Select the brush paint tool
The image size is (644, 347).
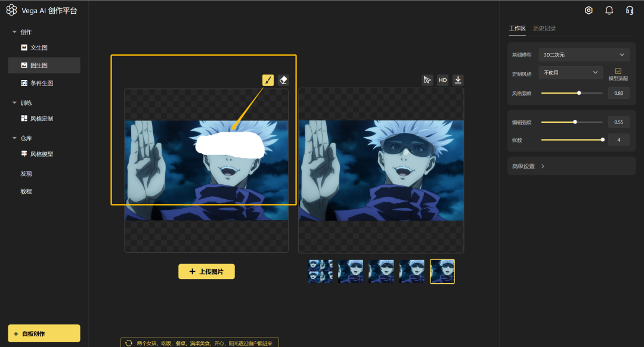(x=268, y=80)
